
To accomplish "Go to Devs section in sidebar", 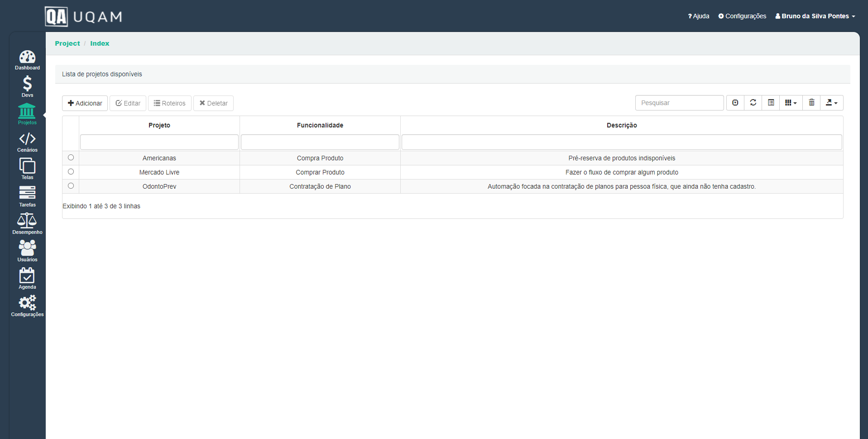I will pos(27,87).
